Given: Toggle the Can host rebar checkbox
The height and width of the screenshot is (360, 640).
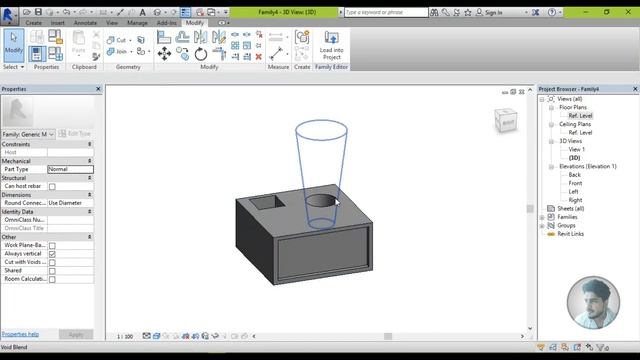Looking at the screenshot, I should [52, 187].
